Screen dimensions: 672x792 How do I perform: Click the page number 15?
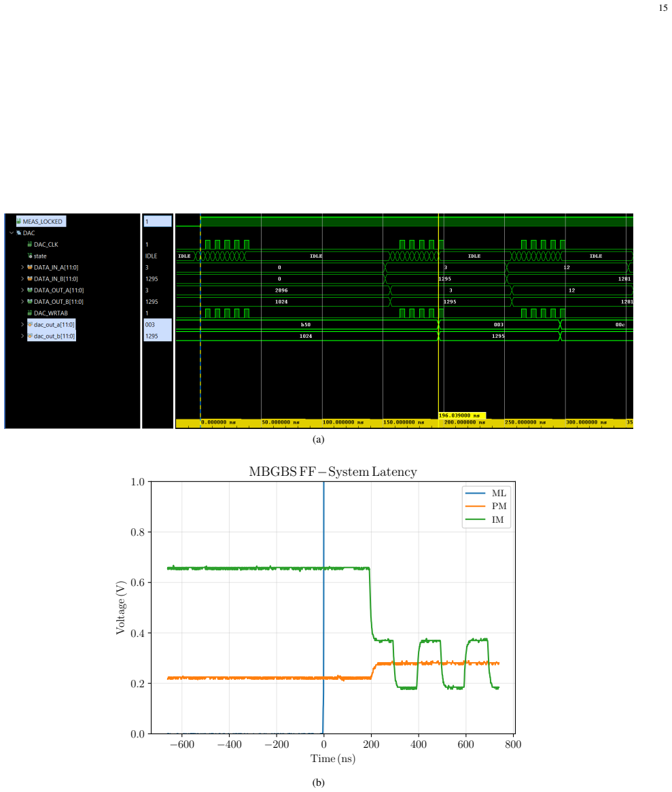pos(663,7)
